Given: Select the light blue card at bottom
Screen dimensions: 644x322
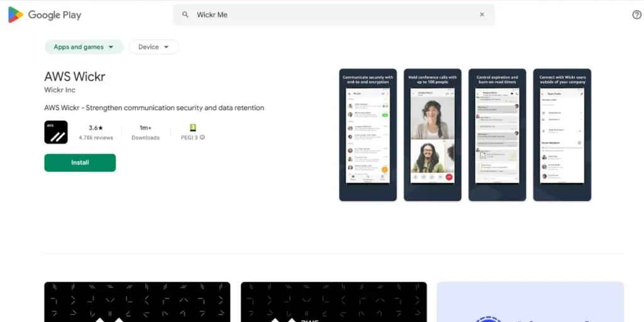Looking at the screenshot, I should (530, 302).
